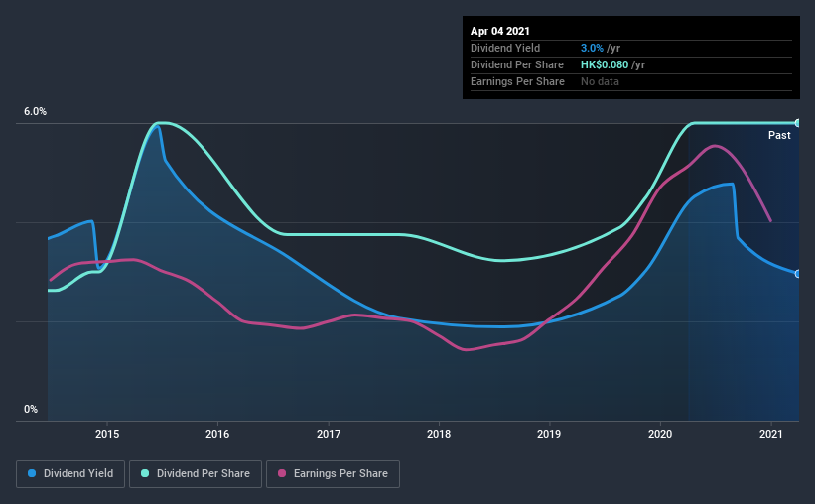The height and width of the screenshot is (504, 815).
Task: Click the 2021 x-axis label
Action: pyautogui.click(x=770, y=434)
